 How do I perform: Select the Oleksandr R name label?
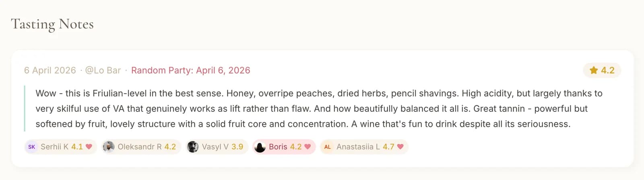pos(139,147)
